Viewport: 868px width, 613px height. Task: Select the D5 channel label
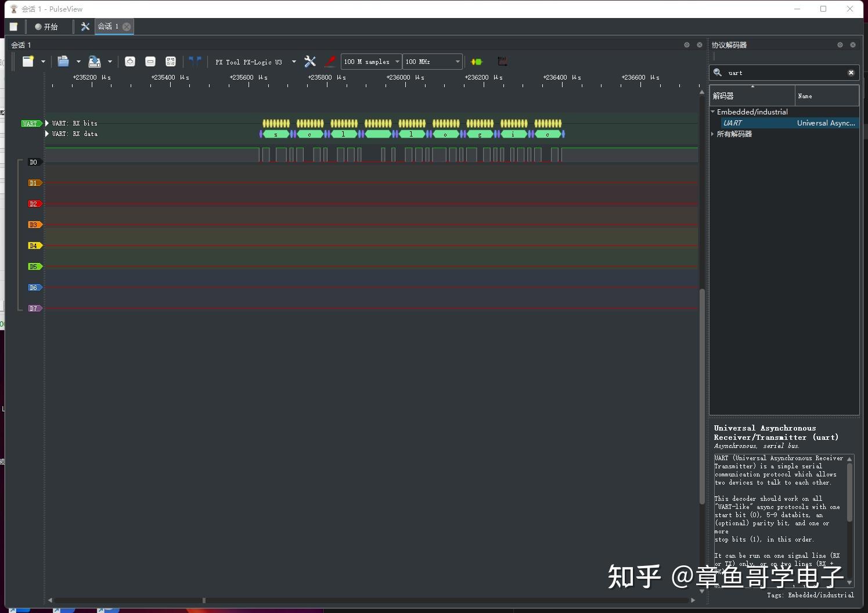[34, 267]
